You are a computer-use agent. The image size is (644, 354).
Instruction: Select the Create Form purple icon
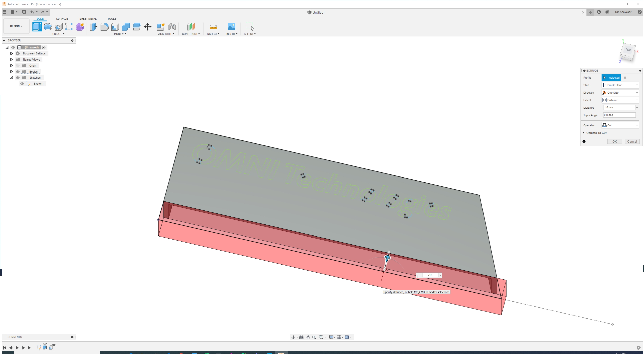point(80,27)
